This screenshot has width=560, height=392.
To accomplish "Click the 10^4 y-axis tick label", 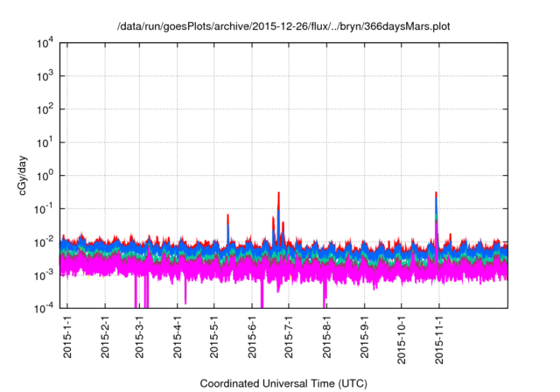I will tap(46, 43).
